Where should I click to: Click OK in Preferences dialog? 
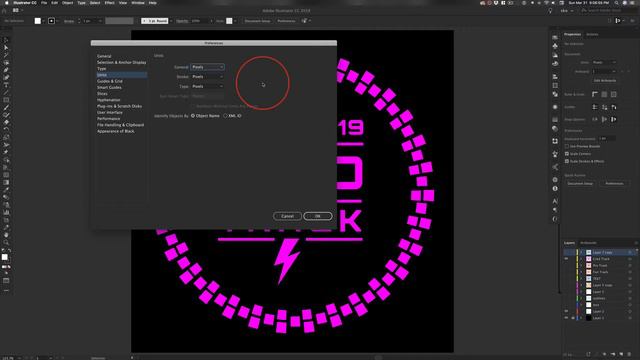pos(318,216)
